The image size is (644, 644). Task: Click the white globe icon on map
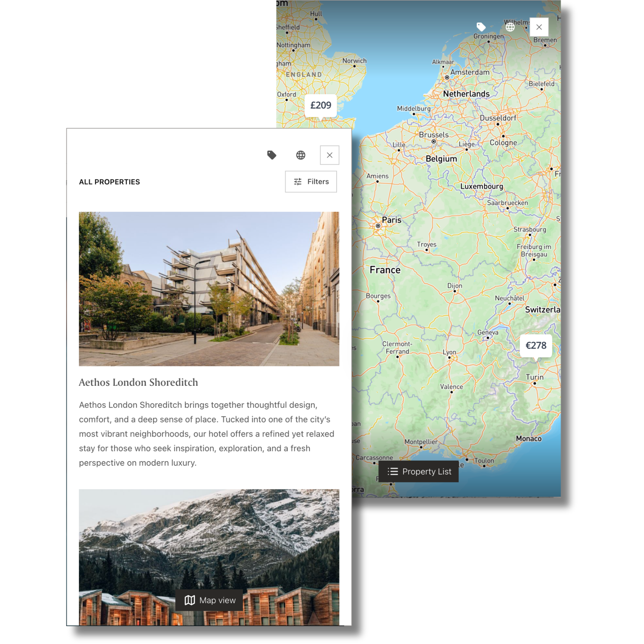(510, 27)
